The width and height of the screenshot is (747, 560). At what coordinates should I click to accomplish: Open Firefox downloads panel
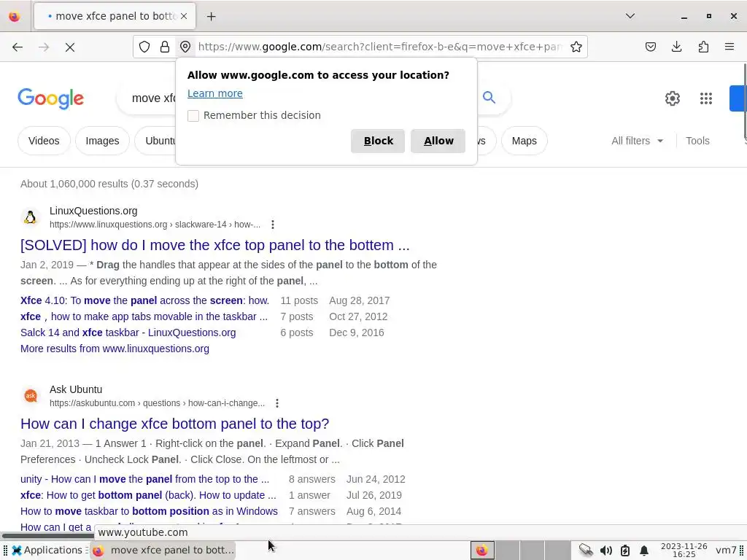(x=676, y=47)
